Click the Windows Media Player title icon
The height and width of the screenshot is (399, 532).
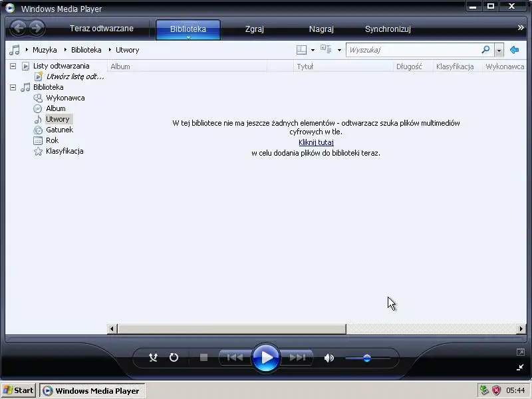click(x=10, y=8)
